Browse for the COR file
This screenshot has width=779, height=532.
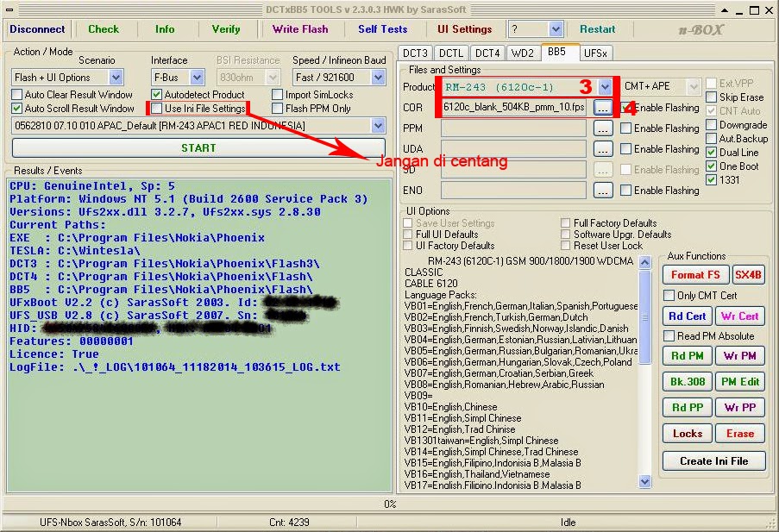(602, 107)
